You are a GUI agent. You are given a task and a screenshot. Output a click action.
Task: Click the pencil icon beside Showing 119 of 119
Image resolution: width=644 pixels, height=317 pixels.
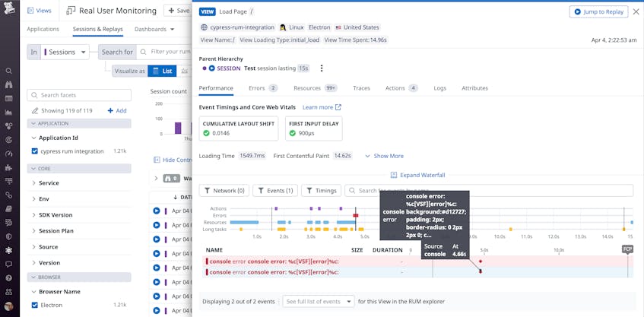click(35, 111)
